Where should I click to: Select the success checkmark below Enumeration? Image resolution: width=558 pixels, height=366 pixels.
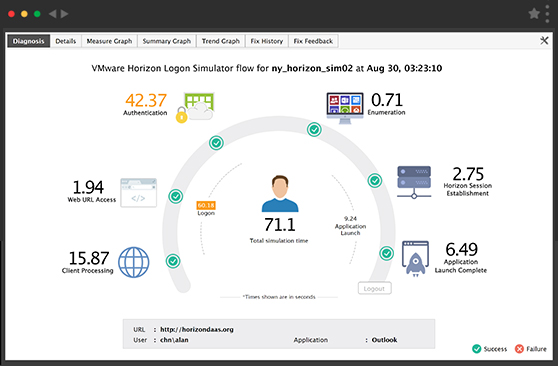(314, 130)
